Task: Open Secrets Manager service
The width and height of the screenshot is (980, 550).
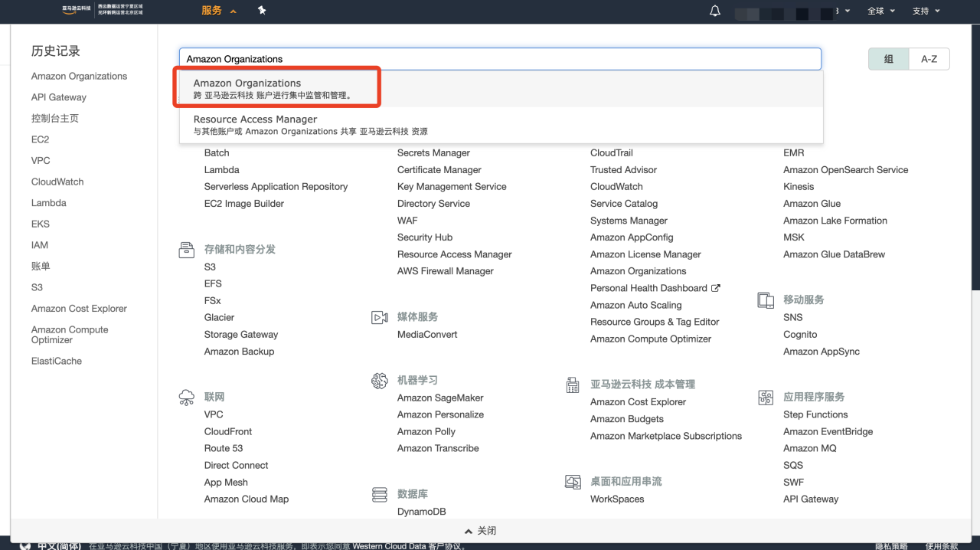Action: [x=433, y=153]
